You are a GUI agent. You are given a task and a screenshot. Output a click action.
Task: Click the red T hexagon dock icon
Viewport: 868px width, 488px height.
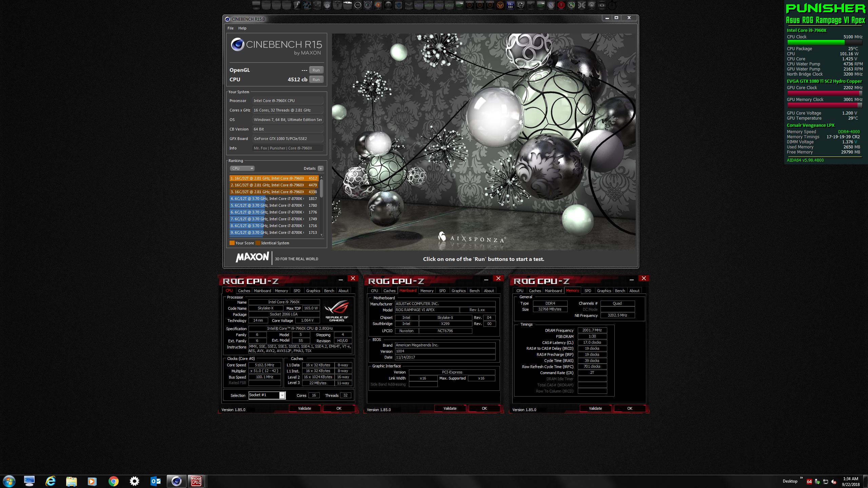561,5
